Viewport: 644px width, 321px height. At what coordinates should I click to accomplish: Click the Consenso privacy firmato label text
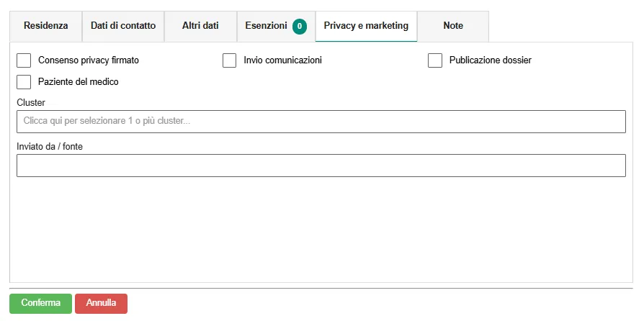click(88, 60)
